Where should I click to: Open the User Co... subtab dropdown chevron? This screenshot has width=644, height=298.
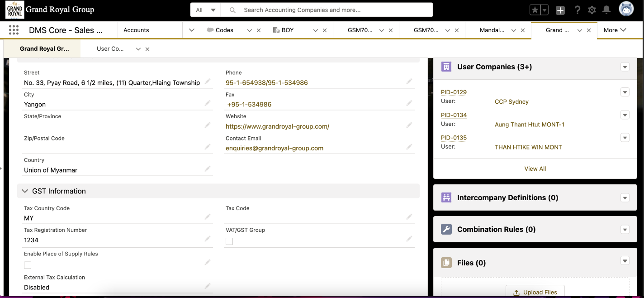138,49
